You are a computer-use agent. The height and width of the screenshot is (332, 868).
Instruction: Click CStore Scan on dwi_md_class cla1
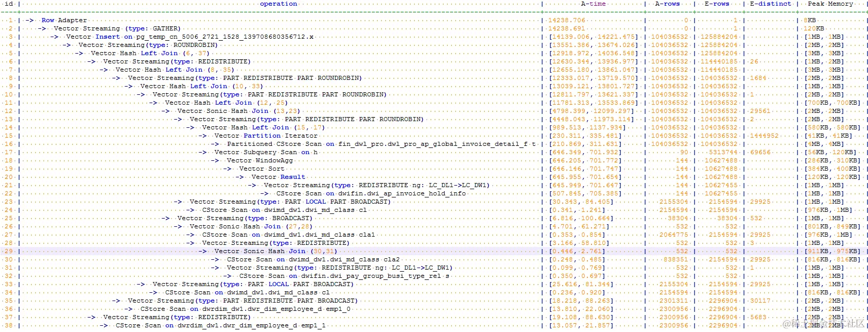[x=288, y=235]
